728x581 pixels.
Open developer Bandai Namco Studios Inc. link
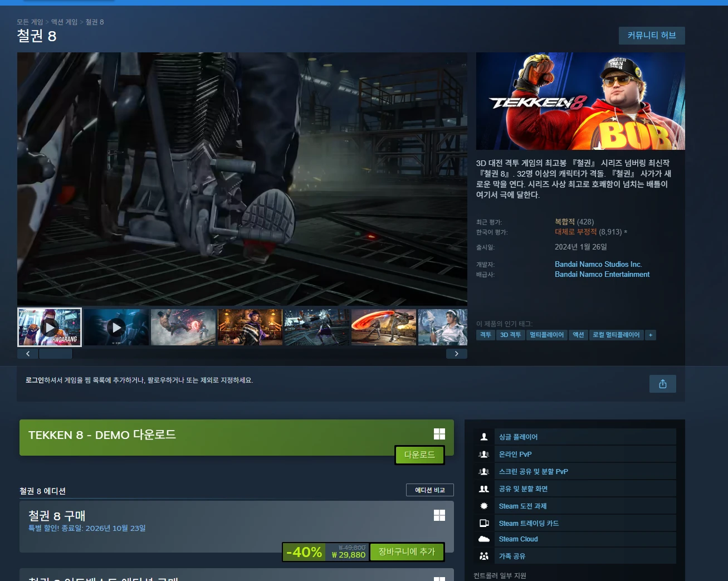click(x=598, y=265)
